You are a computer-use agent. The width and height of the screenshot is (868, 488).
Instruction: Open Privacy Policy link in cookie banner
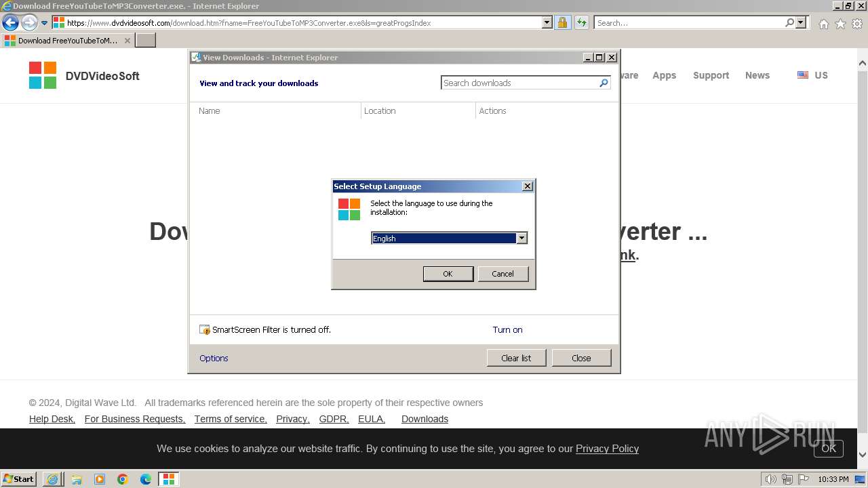click(607, 449)
